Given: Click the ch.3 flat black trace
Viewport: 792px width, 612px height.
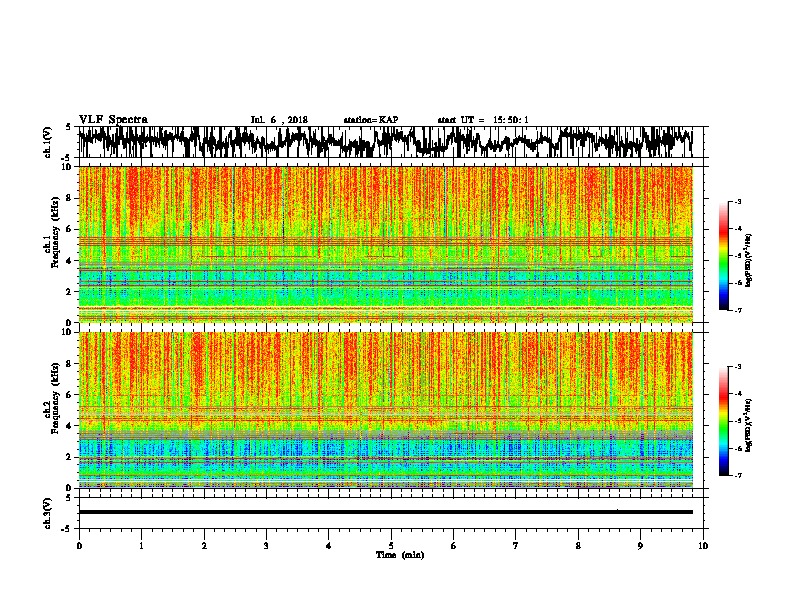Looking at the screenshot, I should coord(385,512).
